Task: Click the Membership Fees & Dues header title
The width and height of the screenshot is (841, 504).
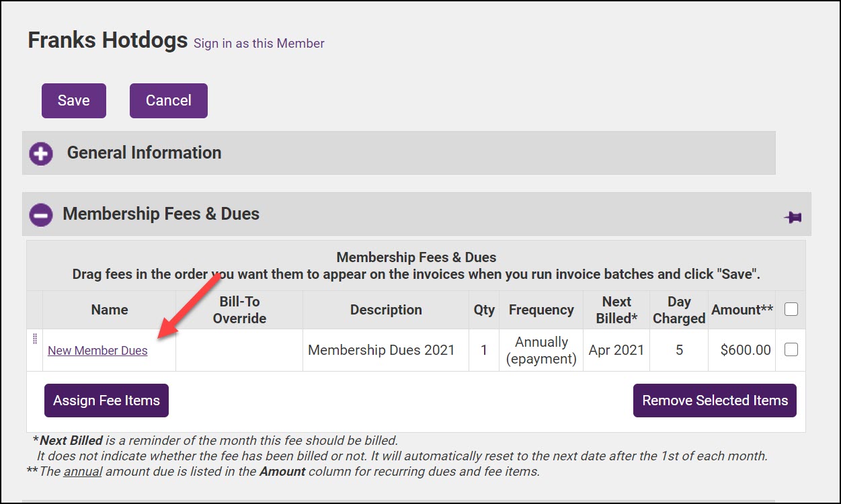Action: point(161,214)
